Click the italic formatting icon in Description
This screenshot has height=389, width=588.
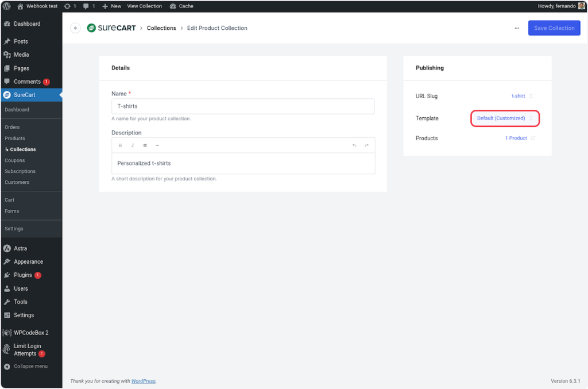click(133, 145)
